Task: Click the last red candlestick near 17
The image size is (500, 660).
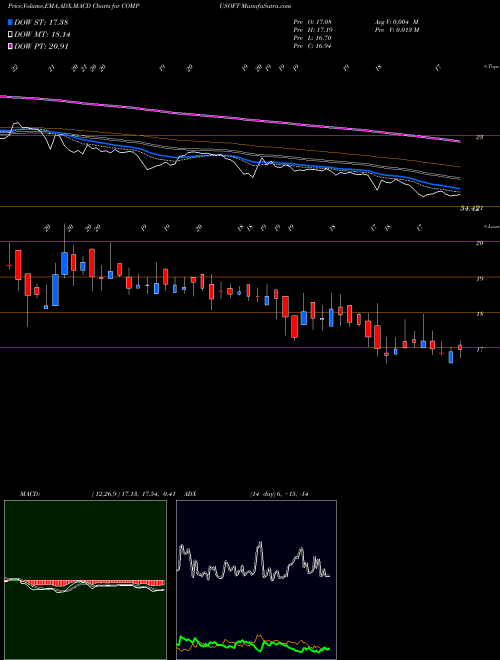Action: [460, 347]
